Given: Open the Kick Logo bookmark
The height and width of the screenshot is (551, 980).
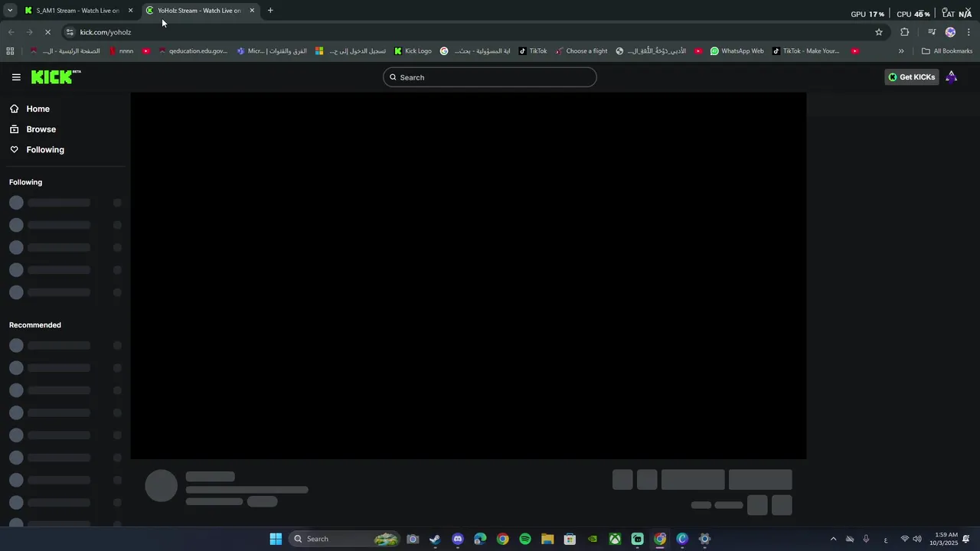Looking at the screenshot, I should pyautogui.click(x=413, y=51).
